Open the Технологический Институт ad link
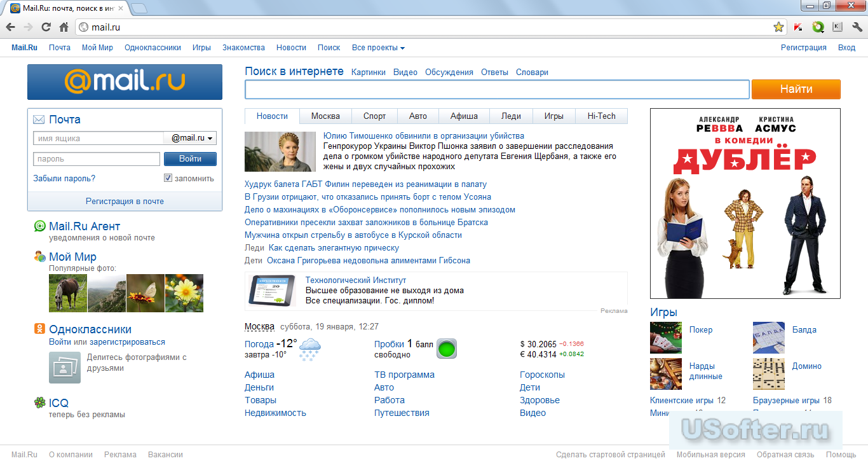This screenshot has width=868, height=463. [356, 280]
